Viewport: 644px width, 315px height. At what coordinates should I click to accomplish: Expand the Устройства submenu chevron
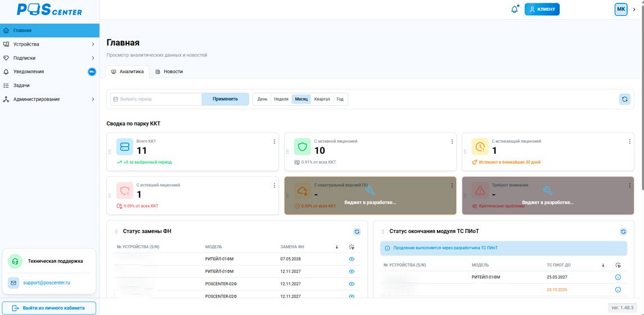coord(93,44)
